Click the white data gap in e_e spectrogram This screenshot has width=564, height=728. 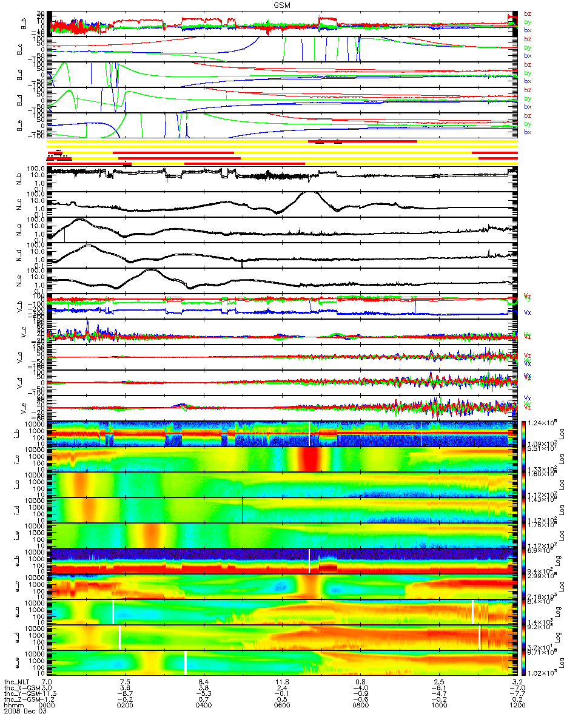click(185, 662)
